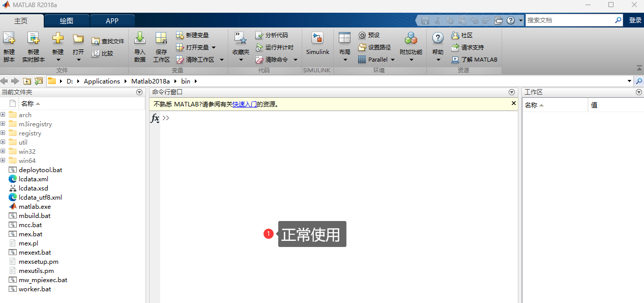Open the 清除命令 dropdown arrow
This screenshot has height=303, width=644.
pos(296,60)
